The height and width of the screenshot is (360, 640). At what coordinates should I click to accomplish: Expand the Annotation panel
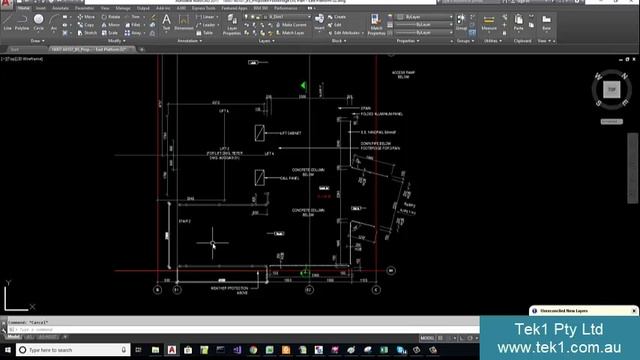point(189,41)
